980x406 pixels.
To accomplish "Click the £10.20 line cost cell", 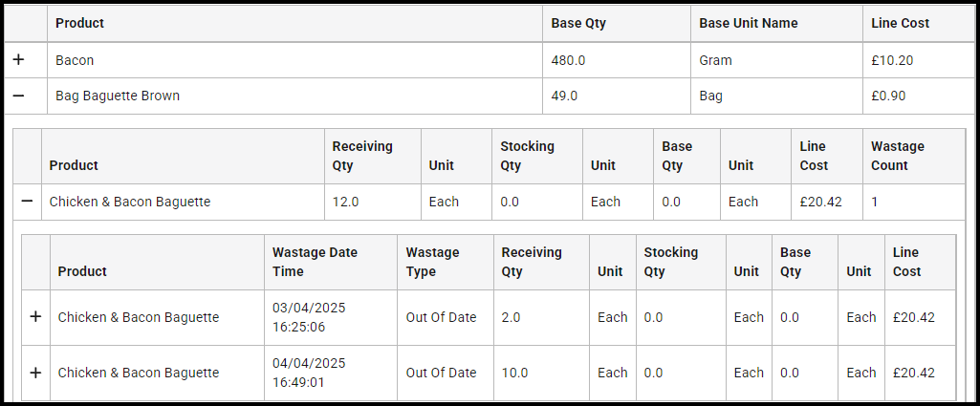I will click(892, 60).
